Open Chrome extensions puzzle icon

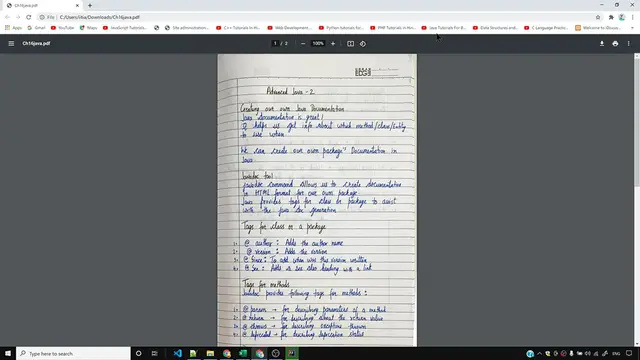(x=611, y=17)
